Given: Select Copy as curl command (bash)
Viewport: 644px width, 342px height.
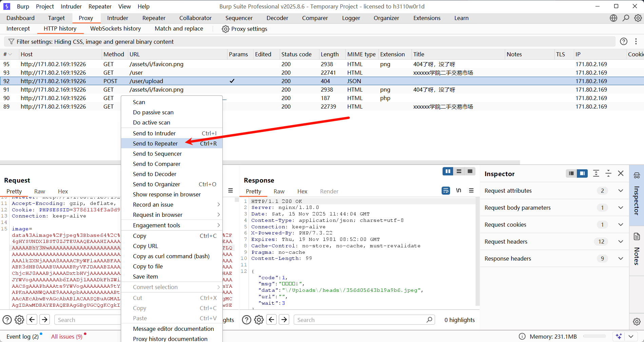Looking at the screenshot, I should [x=172, y=256].
